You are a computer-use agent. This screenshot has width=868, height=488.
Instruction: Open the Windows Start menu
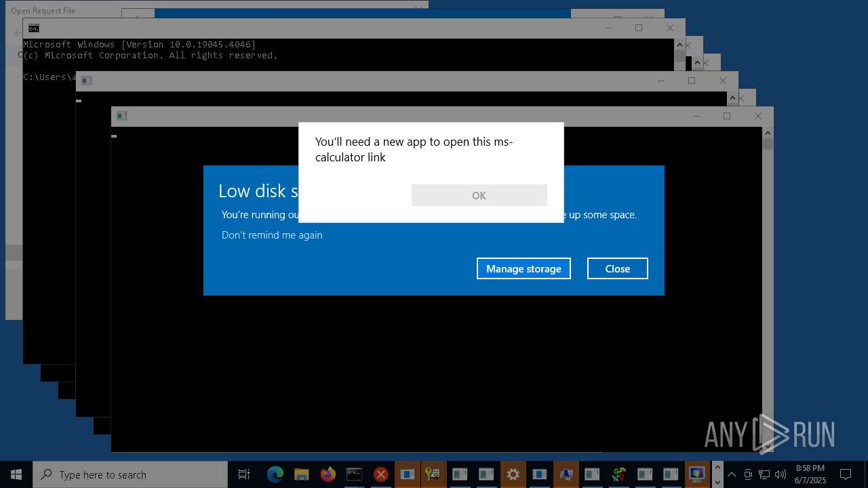click(16, 474)
